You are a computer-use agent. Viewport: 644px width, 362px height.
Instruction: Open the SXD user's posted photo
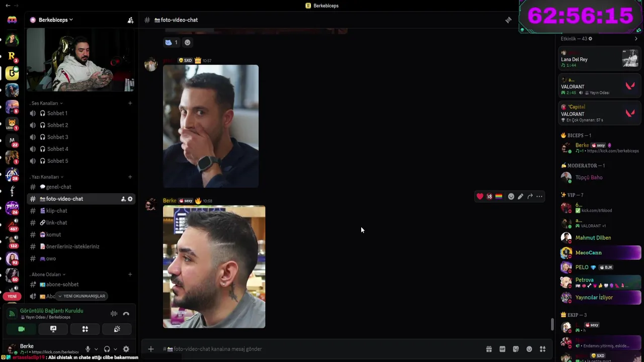click(x=211, y=126)
